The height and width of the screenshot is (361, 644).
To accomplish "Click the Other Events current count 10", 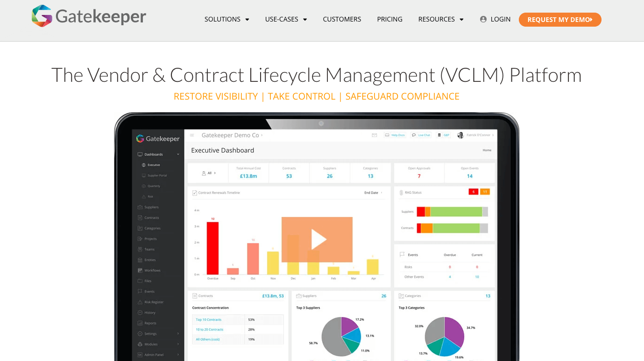I will [x=477, y=277].
